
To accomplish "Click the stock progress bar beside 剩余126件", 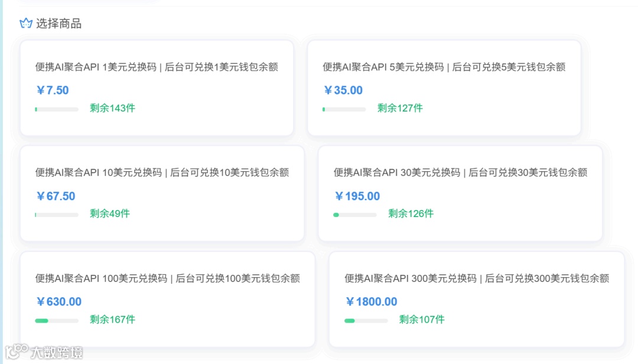I will (355, 215).
